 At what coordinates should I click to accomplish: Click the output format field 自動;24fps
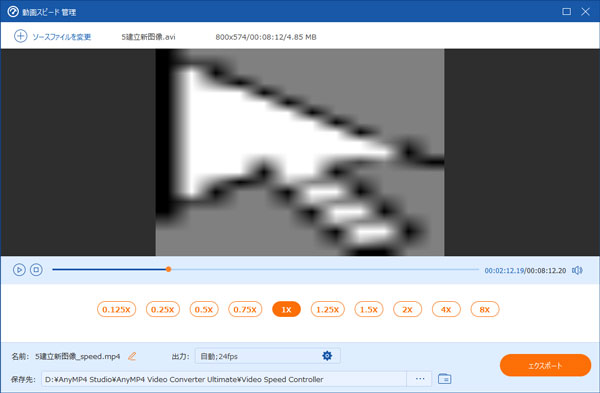coord(267,356)
